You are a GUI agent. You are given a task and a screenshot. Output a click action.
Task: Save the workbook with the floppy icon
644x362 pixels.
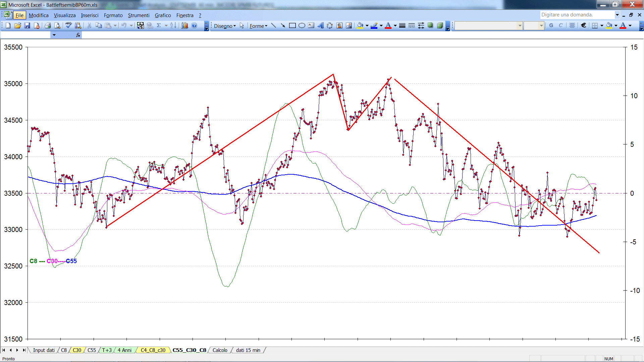click(27, 25)
